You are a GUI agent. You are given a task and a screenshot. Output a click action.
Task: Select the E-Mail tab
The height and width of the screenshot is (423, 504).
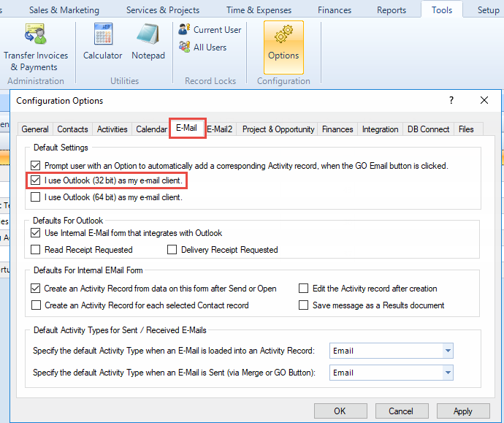(187, 128)
